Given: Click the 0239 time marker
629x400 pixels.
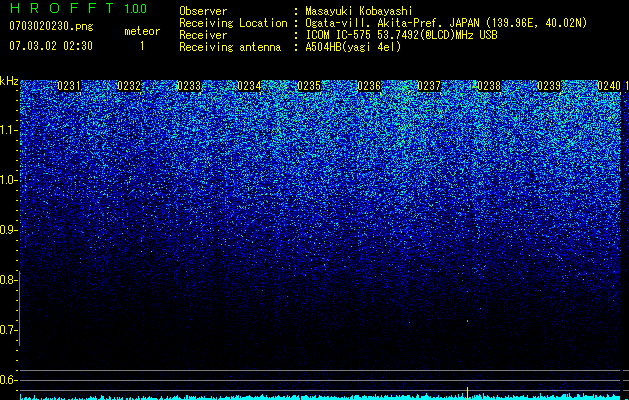Looking at the screenshot, I should 549,86.
